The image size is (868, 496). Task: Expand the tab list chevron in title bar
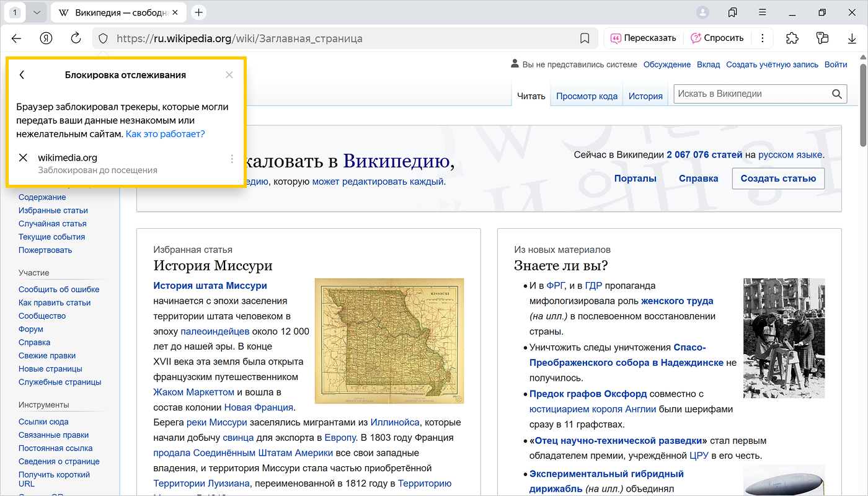[x=37, y=12]
